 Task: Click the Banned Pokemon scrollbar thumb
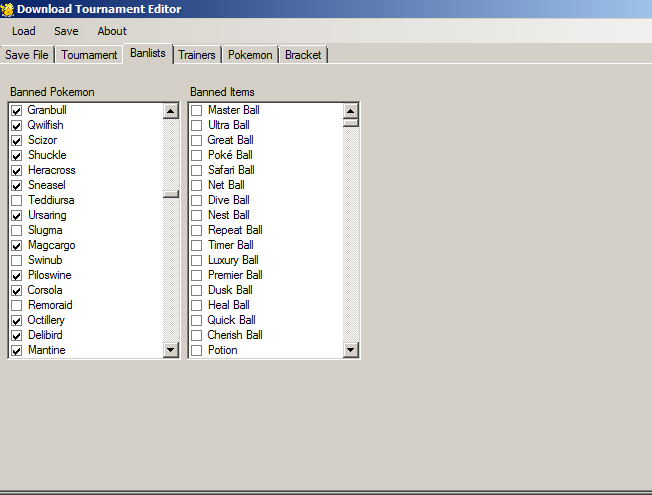(171, 194)
